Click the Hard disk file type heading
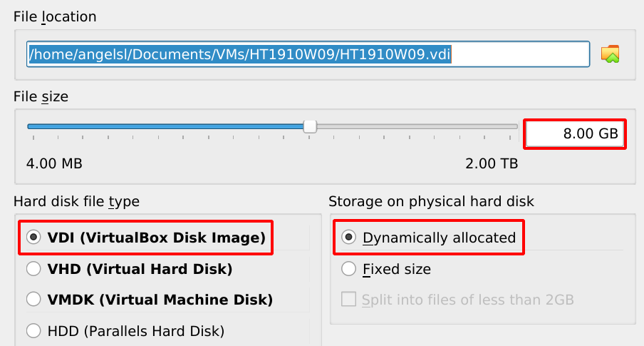Screen dimensions: 644x346 pyautogui.click(x=76, y=202)
